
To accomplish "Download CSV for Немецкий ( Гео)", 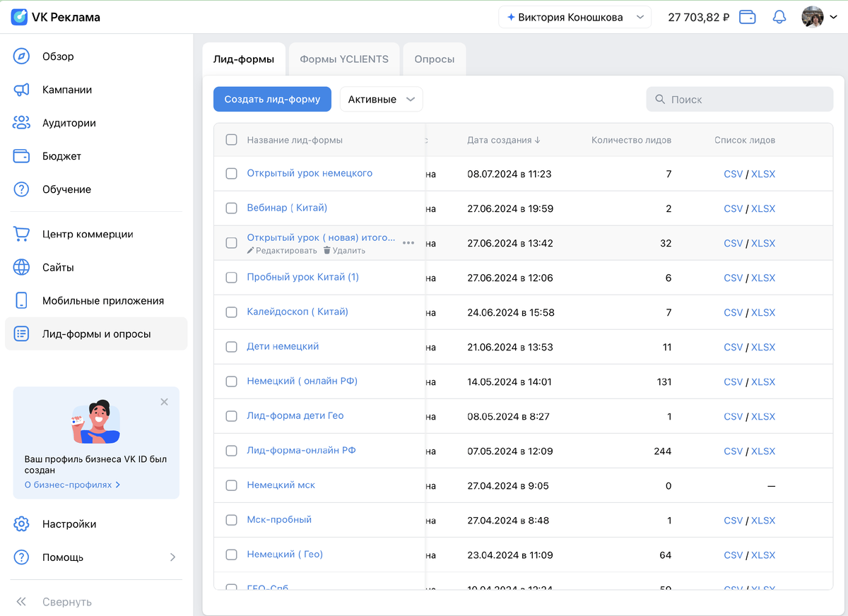I will (x=733, y=555).
